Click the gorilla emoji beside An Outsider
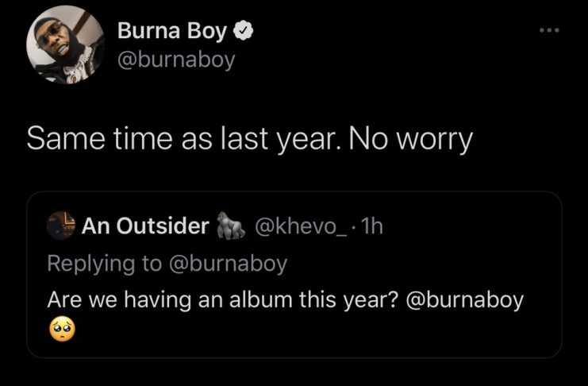Image resolution: width=588 pixels, height=386 pixels. click(229, 227)
